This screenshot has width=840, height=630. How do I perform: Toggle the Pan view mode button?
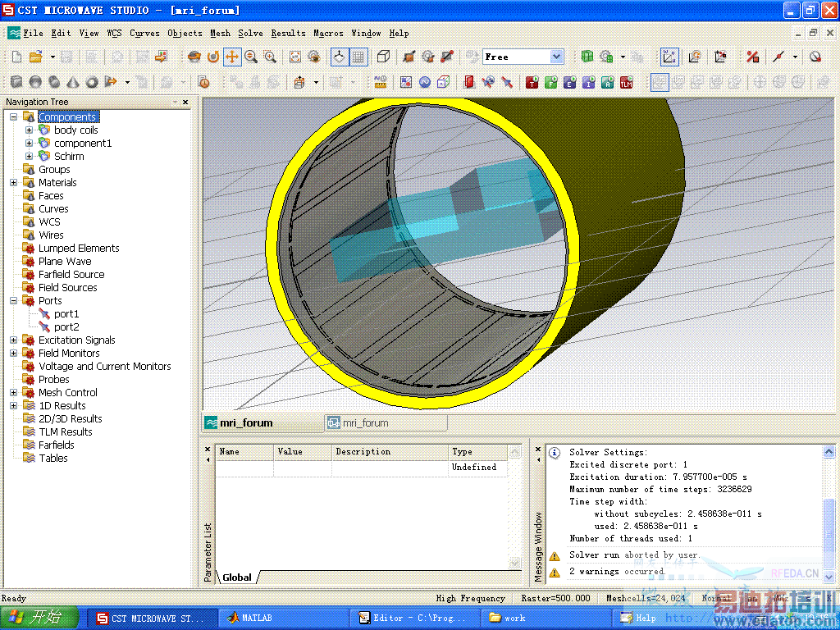click(x=232, y=57)
